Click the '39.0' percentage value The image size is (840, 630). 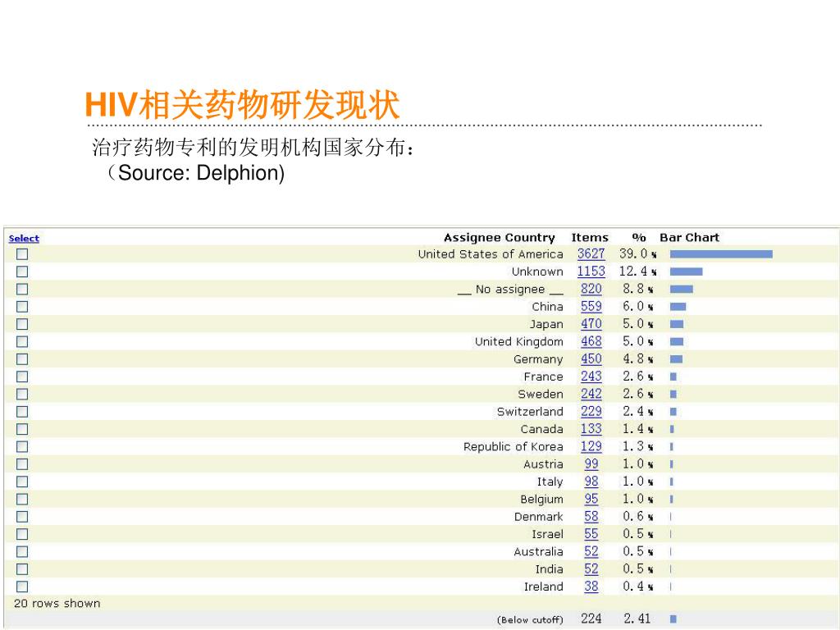[634, 254]
